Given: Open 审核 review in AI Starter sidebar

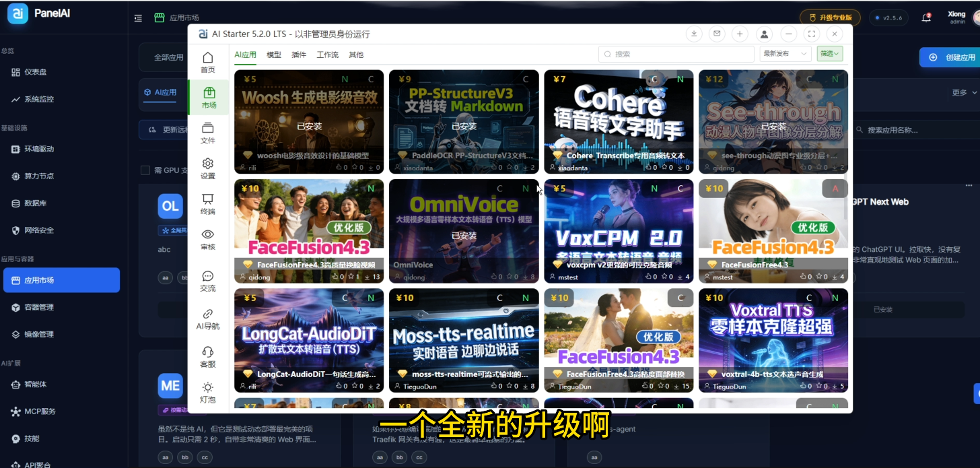Looking at the screenshot, I should click(208, 240).
